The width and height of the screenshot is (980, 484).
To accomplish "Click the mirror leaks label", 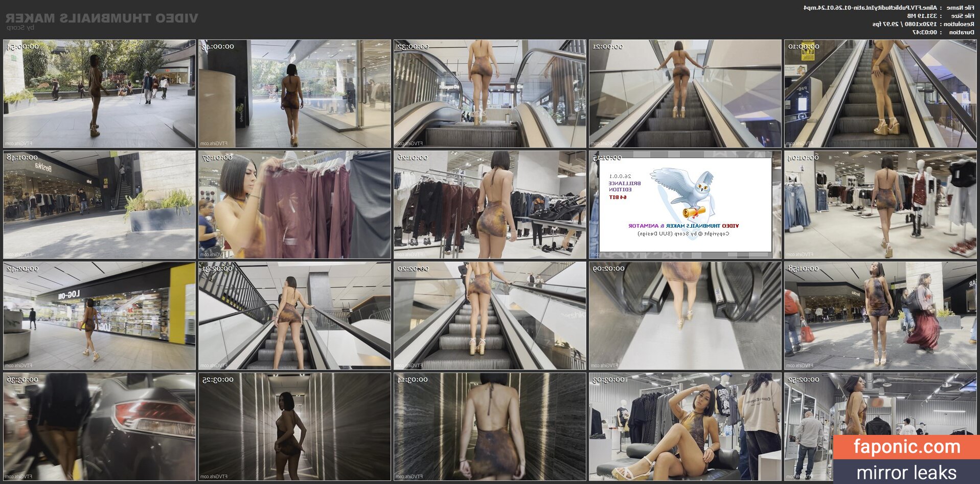I will click(906, 472).
